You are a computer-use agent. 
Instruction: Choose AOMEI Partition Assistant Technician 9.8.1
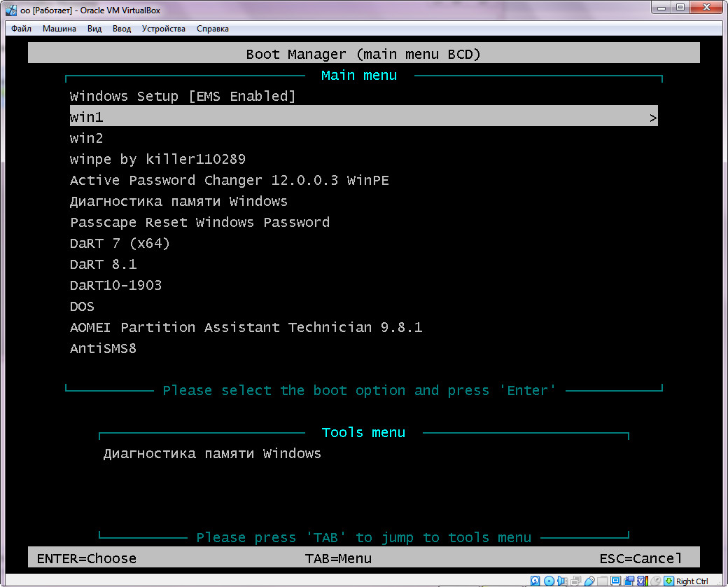[245, 327]
